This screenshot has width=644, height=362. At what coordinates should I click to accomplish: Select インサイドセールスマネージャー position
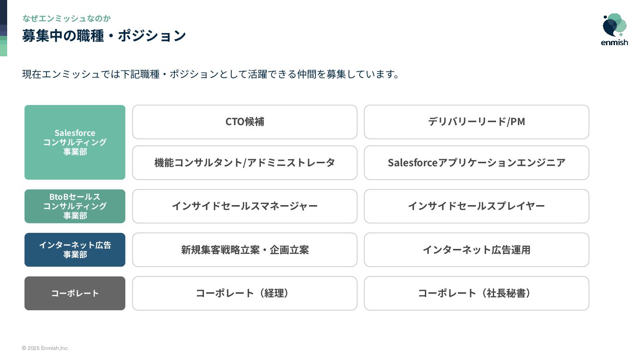click(x=245, y=206)
